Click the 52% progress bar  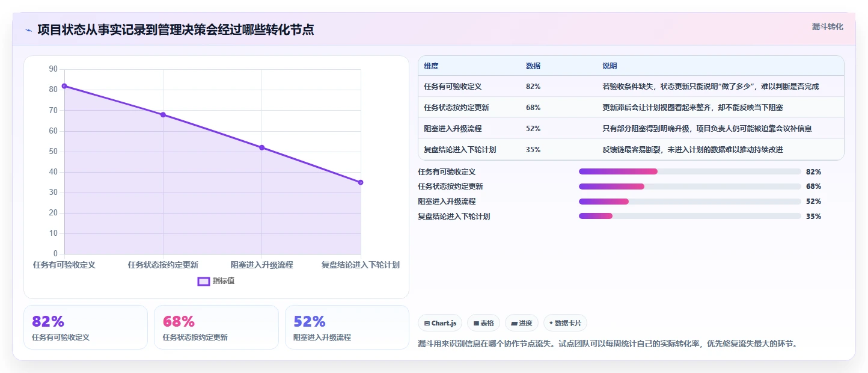click(689, 202)
